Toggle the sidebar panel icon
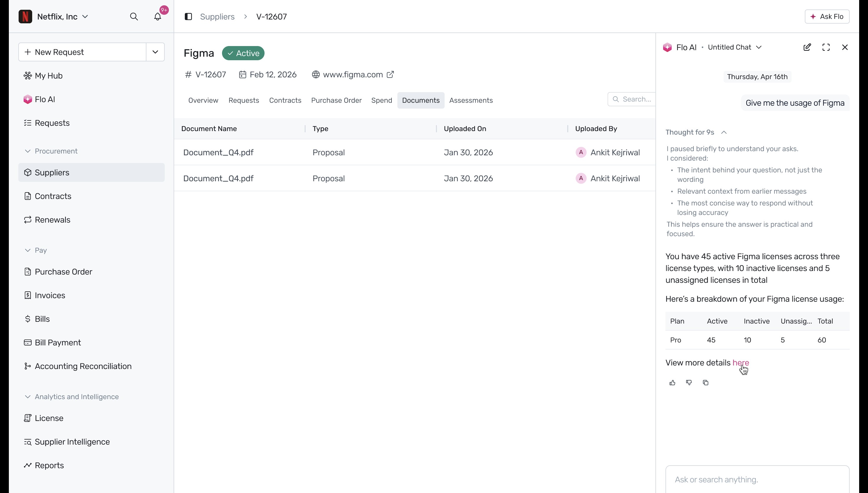The height and width of the screenshot is (493, 868). (x=188, y=17)
